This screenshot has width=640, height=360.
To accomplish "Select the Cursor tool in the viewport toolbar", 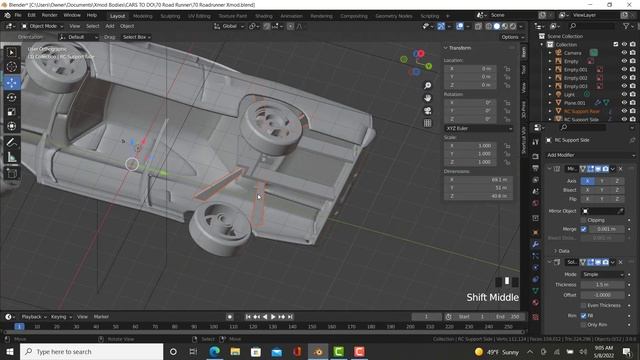I will pos(12,67).
